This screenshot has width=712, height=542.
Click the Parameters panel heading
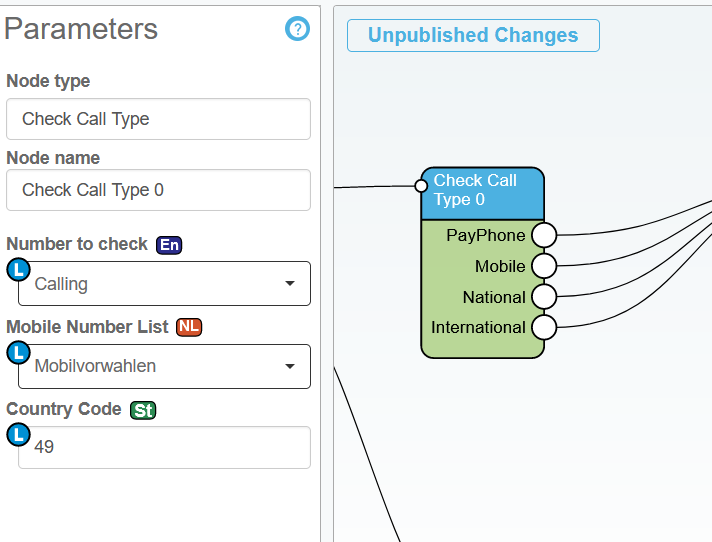pos(82,29)
